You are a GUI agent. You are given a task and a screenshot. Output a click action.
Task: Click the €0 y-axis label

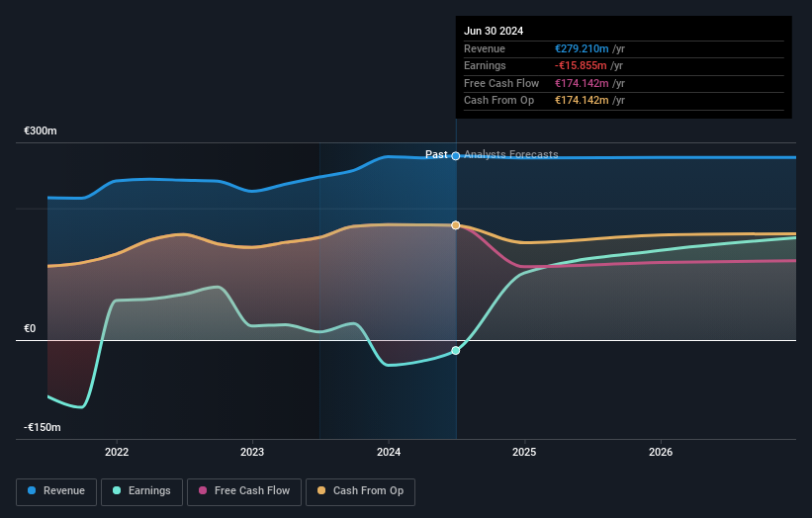pyautogui.click(x=30, y=328)
